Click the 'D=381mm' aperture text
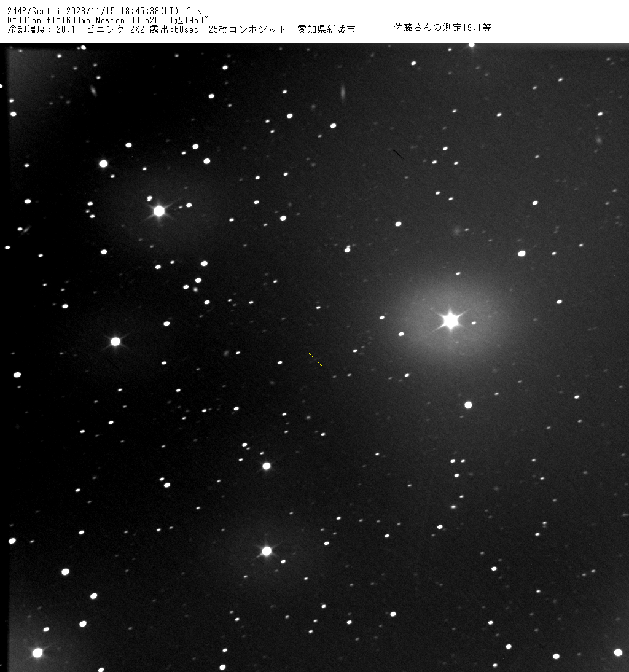The image size is (629, 672). coord(25,20)
